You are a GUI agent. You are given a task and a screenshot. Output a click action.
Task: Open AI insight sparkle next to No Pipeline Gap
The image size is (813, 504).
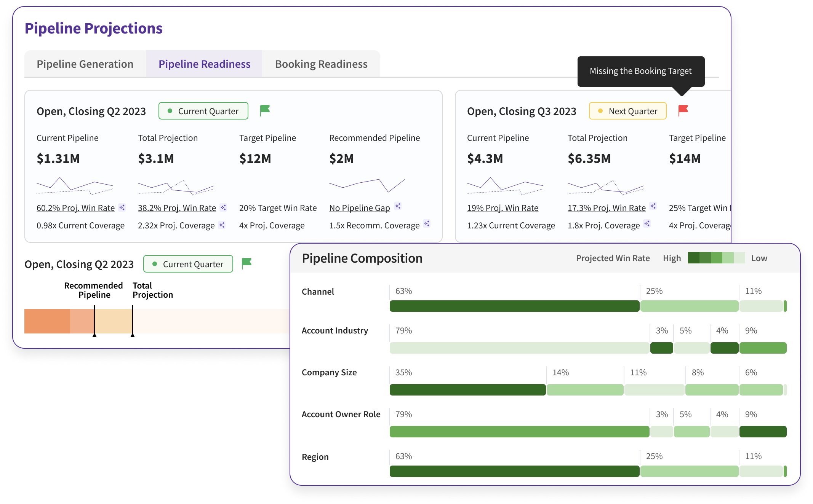point(398,206)
